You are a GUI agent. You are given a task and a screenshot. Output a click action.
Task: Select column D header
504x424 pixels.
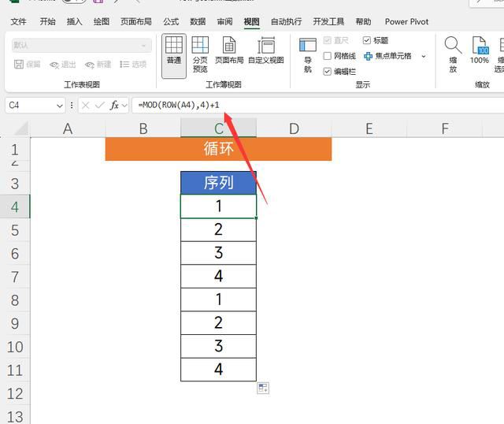(x=294, y=128)
